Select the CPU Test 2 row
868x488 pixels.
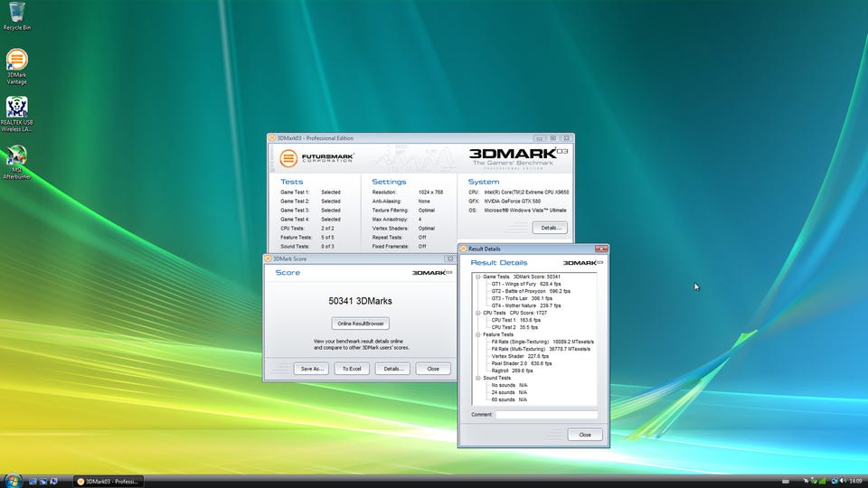click(x=514, y=327)
